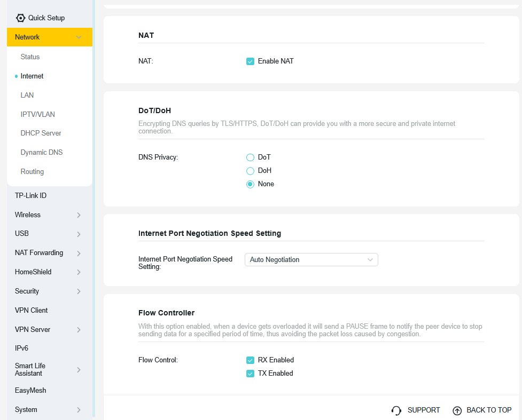Viewport: 522px width, 420px height.
Task: Open Dynamic DNS settings
Action: tap(41, 153)
